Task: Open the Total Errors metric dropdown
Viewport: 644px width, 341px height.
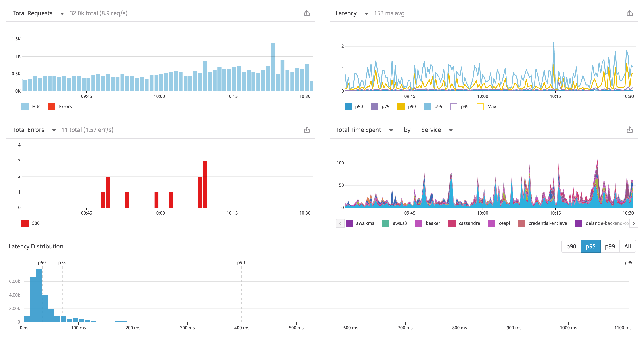Action: pyautogui.click(x=54, y=130)
